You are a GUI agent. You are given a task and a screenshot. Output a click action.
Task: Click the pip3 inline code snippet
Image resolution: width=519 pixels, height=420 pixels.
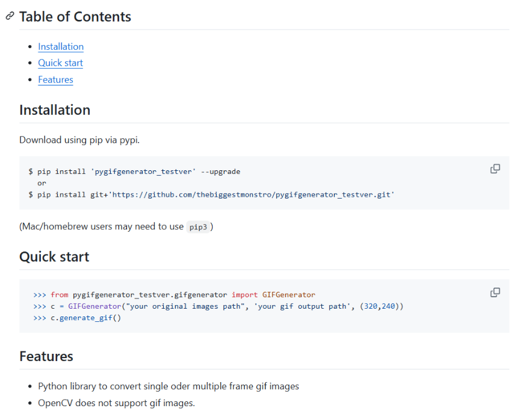(197, 227)
